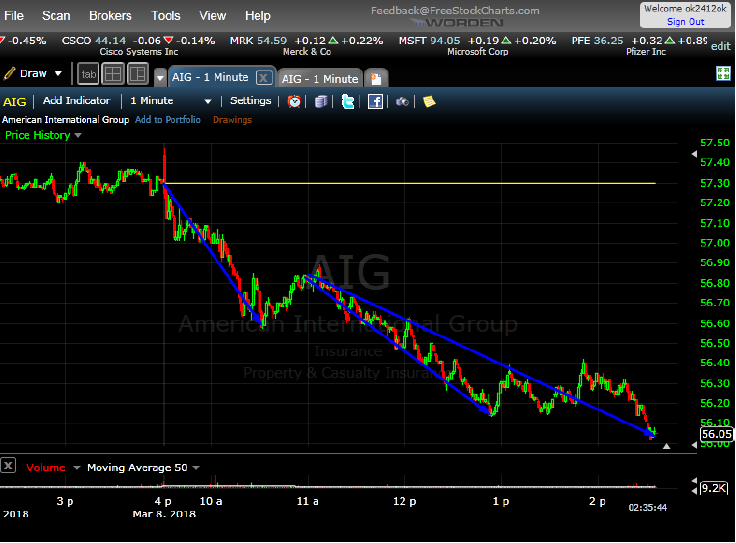Click the current price label 56.05

tap(716, 434)
